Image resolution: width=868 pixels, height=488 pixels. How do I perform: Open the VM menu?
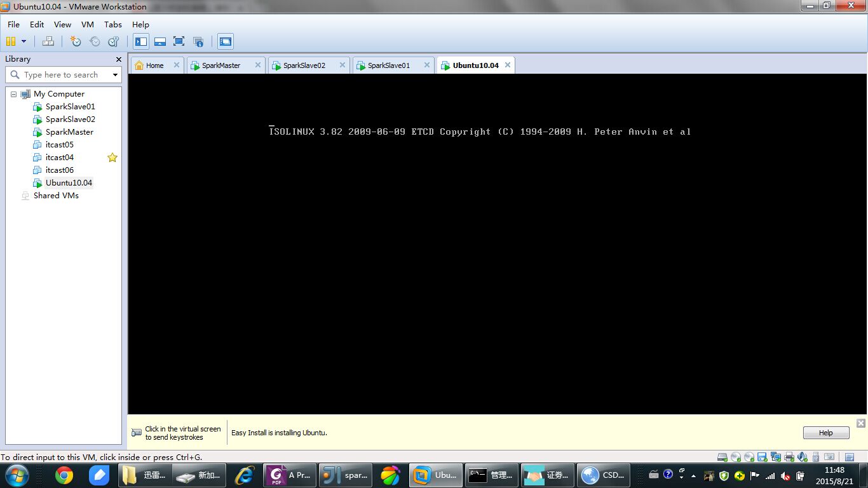88,24
